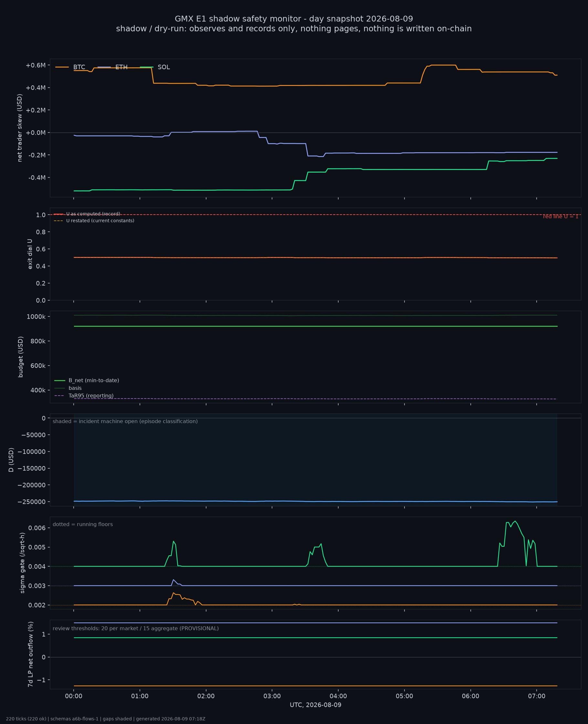Click the '+0.0M' tick label
Screen dimensions: 588x724
[x=36, y=133]
